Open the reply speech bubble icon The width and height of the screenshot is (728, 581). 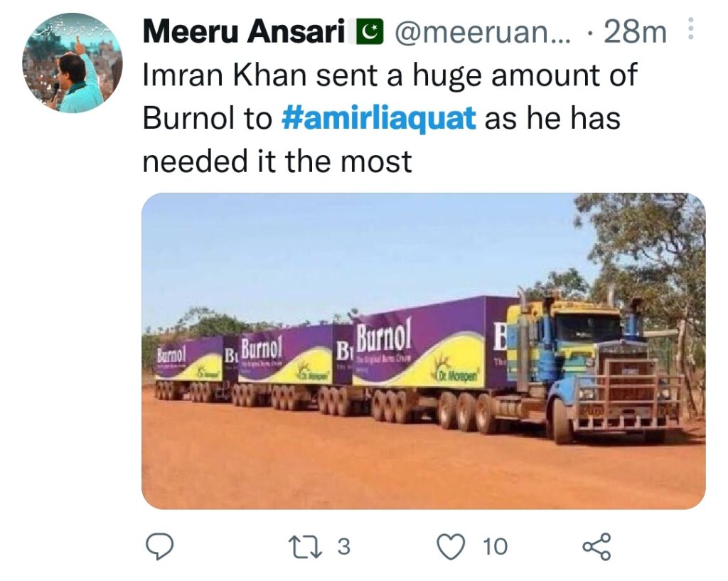(160, 547)
